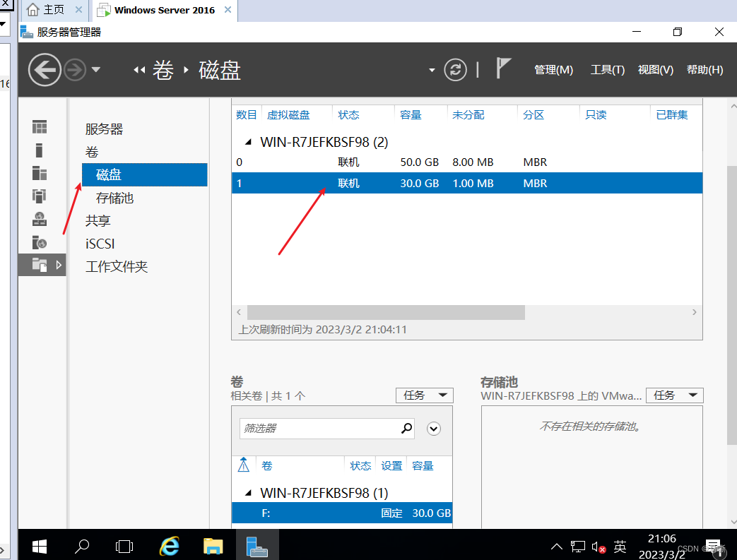
Task: Go to 服务器 in navigation pane
Action: tap(105, 129)
